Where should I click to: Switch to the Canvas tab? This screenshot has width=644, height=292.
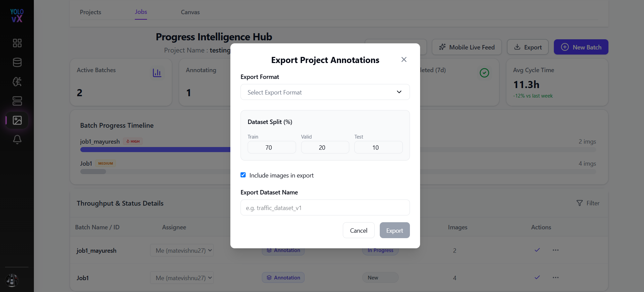pyautogui.click(x=190, y=12)
